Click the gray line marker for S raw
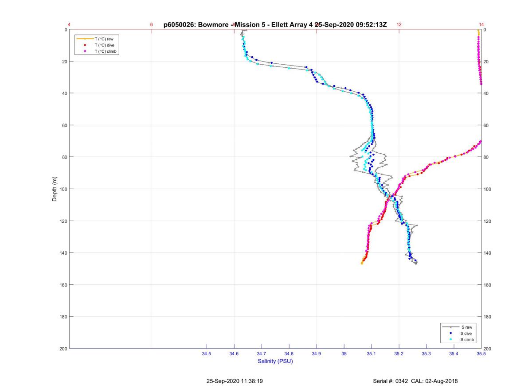Image resolution: width=532 pixels, height=392 pixels. pos(450,327)
